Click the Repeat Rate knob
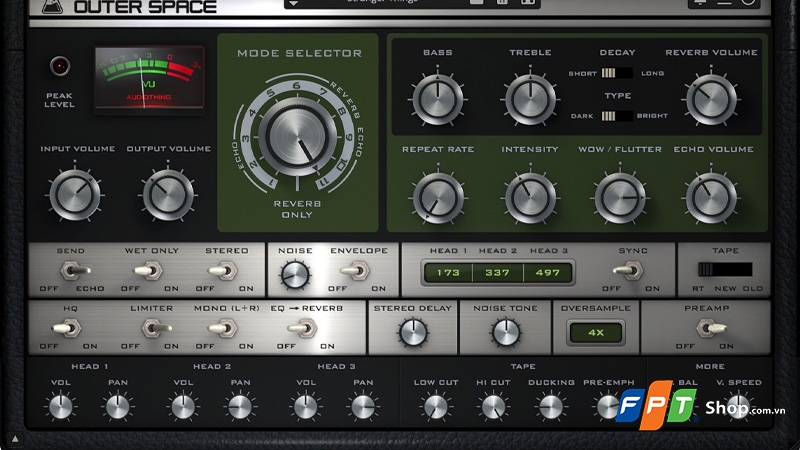This screenshot has height=450, width=800. click(438, 198)
